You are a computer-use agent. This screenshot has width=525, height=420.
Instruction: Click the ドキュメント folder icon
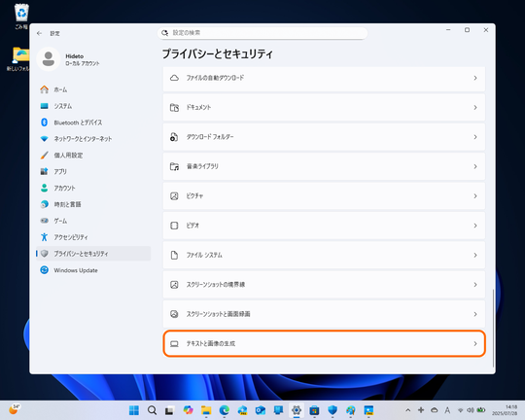coord(174,108)
